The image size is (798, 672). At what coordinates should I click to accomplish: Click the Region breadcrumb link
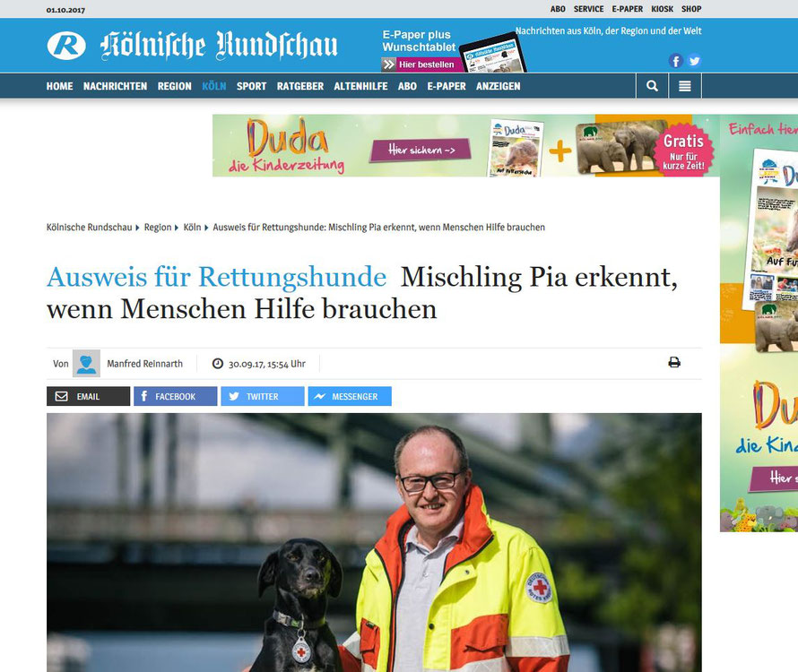click(x=158, y=228)
